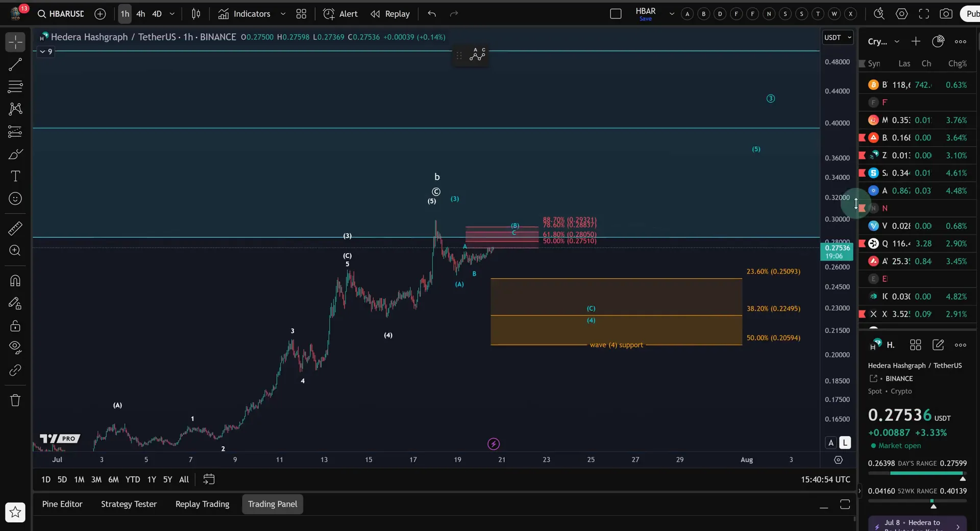Open symbol search for HBARUSDT

[x=60, y=14]
